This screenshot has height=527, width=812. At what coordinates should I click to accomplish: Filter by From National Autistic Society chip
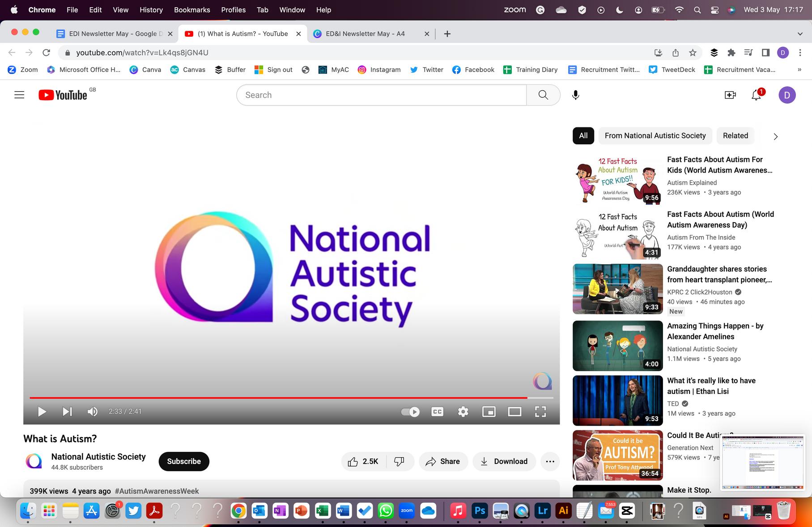(x=655, y=135)
